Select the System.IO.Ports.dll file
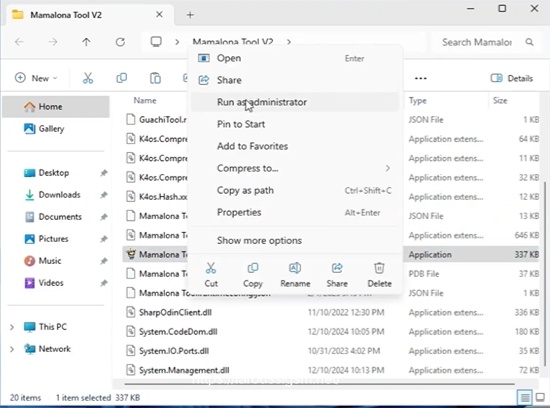550x408 pixels. (168, 351)
